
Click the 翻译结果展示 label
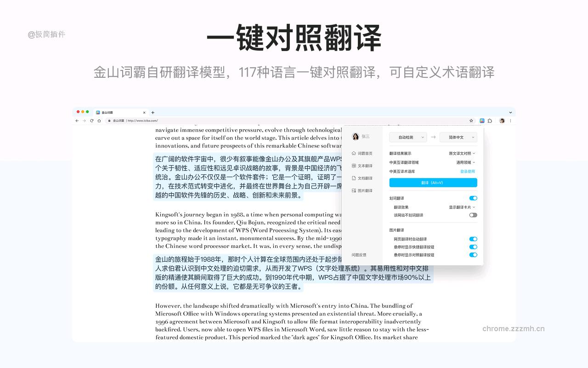[401, 154]
